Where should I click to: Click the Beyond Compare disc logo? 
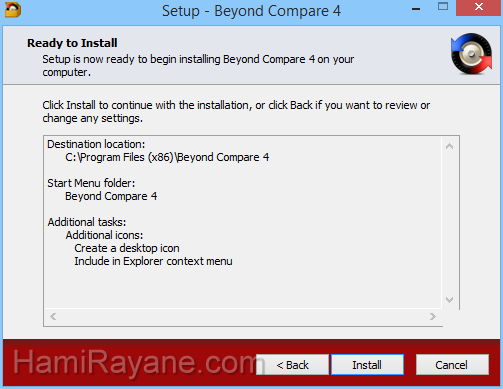coord(471,53)
